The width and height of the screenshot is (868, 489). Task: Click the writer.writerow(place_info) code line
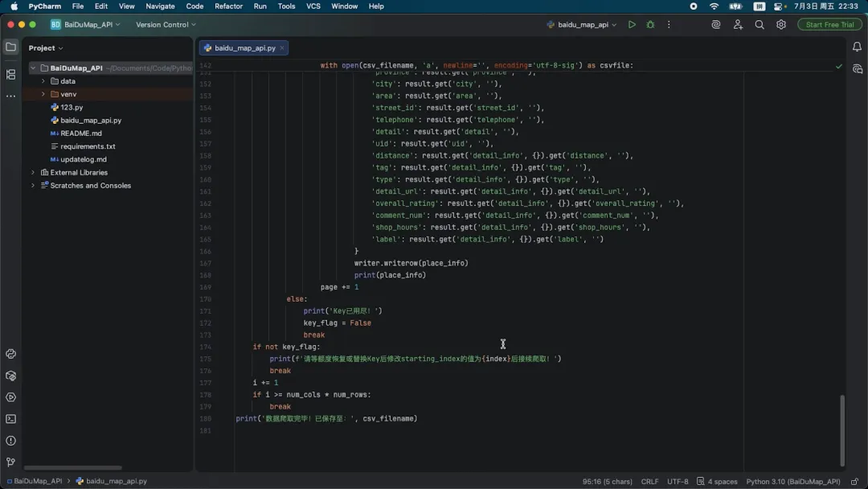[411, 263]
